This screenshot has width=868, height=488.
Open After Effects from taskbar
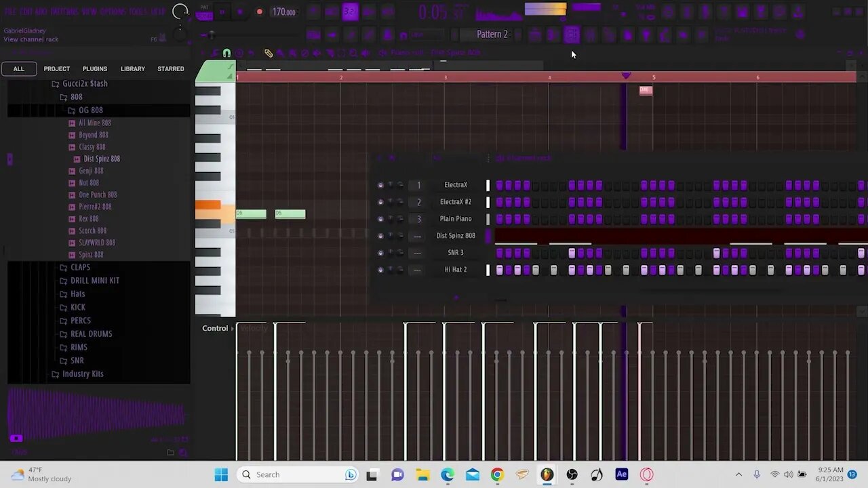coord(621,474)
